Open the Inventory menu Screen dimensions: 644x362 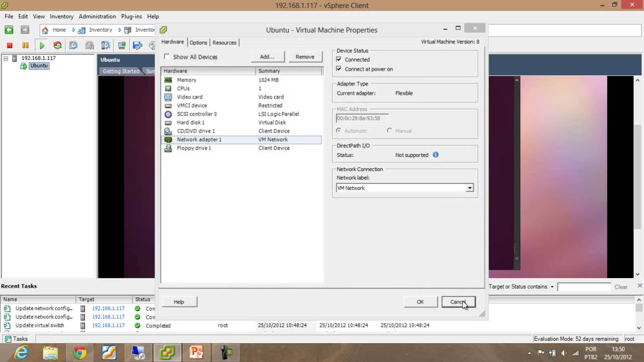(62, 17)
